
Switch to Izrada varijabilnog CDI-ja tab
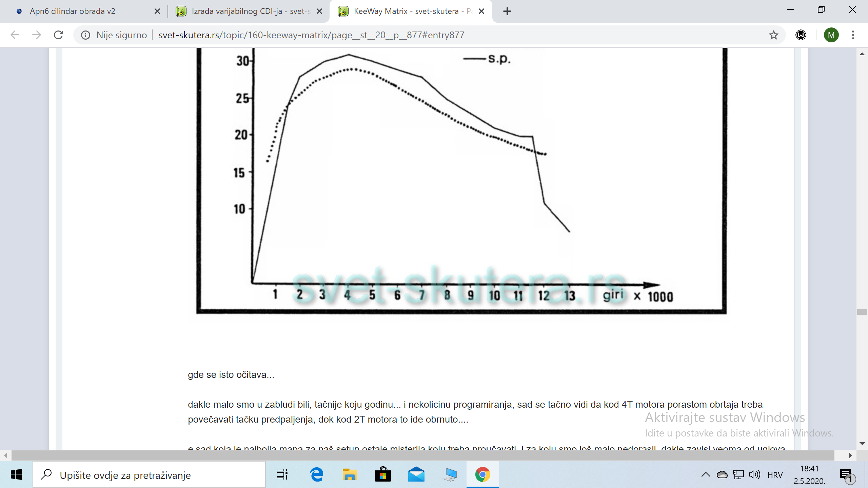(250, 11)
